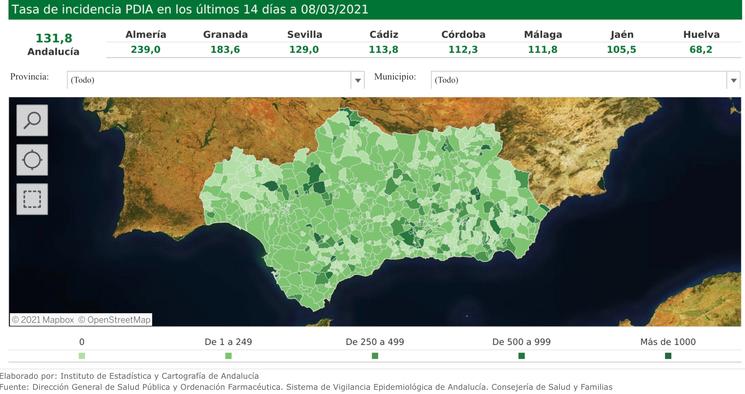745x394 pixels.
Task: Open the map search magnifier tool
Action: [x=32, y=120]
